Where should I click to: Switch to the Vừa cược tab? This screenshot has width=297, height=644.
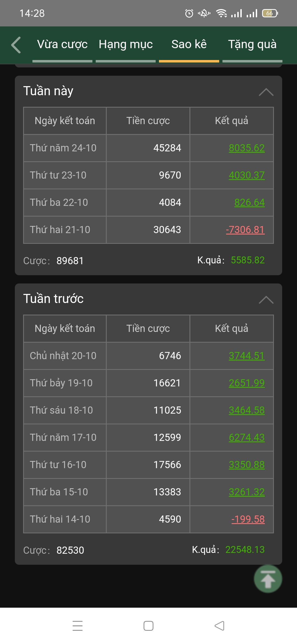coord(62,45)
